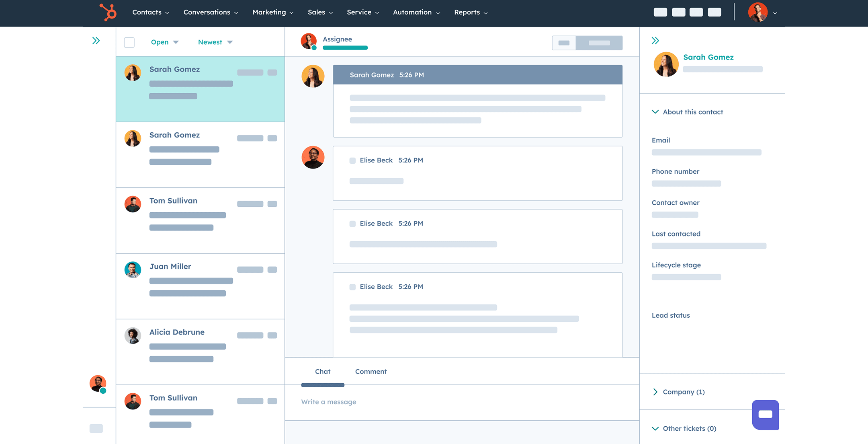Select the second Sarah Gomez conversation

tap(200, 155)
